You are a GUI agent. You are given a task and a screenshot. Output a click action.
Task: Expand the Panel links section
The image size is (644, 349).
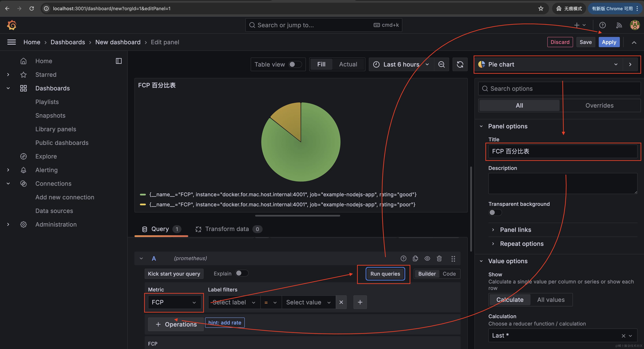[x=515, y=230]
